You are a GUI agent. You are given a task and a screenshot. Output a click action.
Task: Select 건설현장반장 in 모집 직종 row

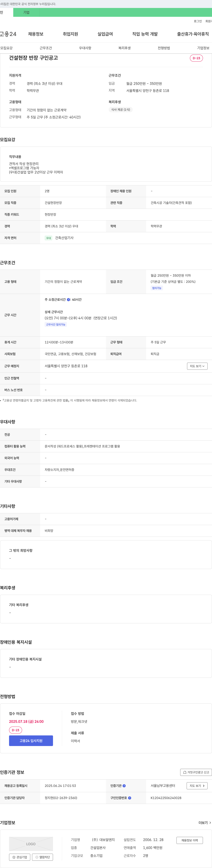pyautogui.click(x=53, y=203)
